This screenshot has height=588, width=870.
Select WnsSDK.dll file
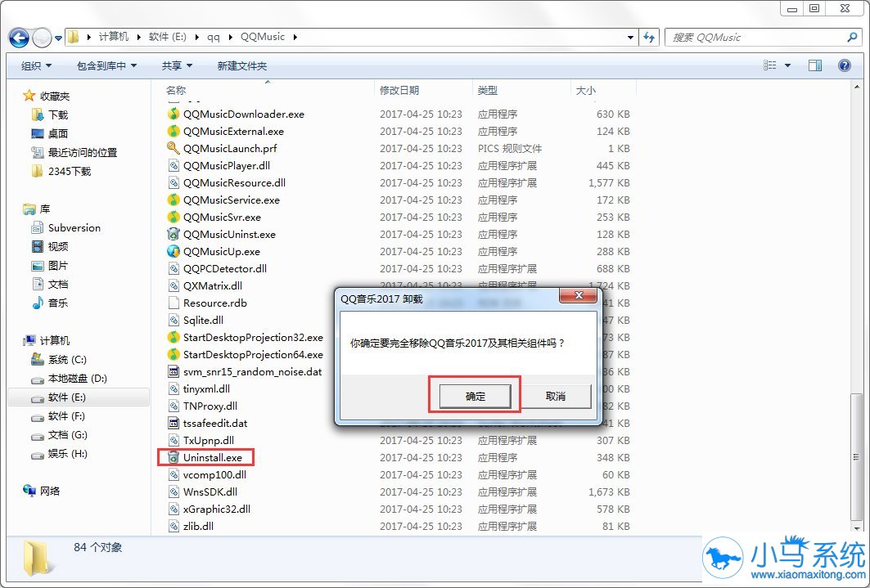tap(210, 492)
